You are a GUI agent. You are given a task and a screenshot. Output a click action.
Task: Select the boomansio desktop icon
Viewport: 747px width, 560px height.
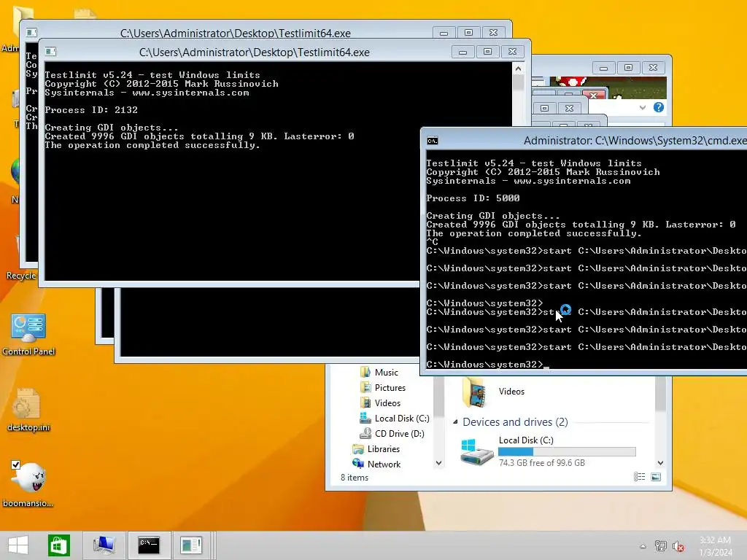coord(28,484)
